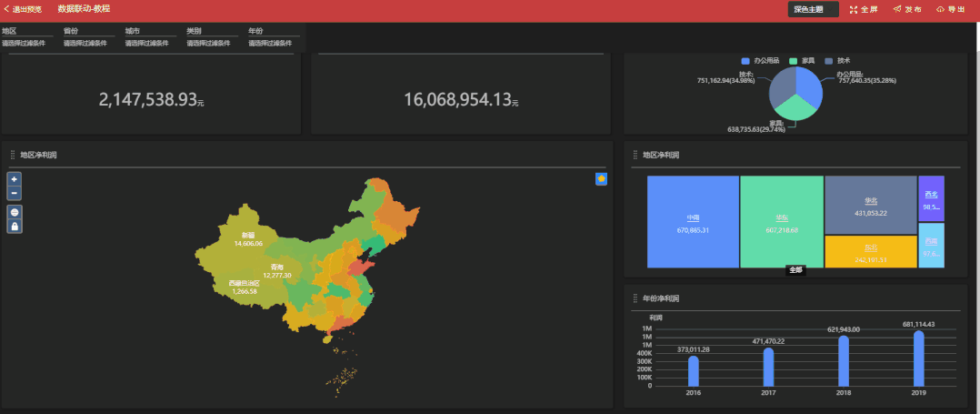980x414 pixels.
Task: Expand the 省份 filter dropdown
Action: tap(89, 43)
